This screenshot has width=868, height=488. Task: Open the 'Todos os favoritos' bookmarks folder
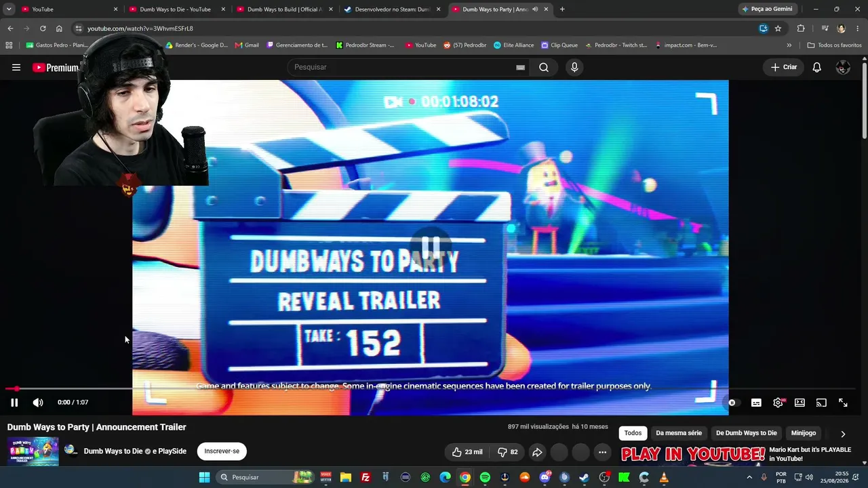pos(834,45)
